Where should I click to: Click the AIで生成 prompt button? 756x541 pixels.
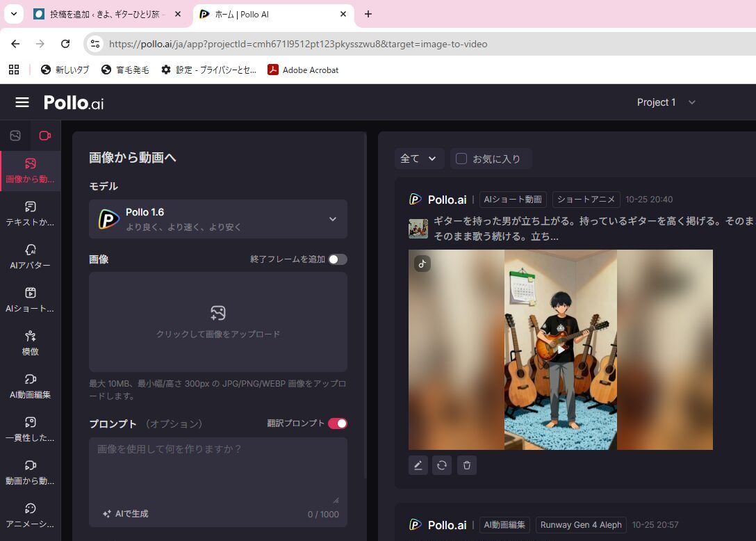click(x=126, y=514)
